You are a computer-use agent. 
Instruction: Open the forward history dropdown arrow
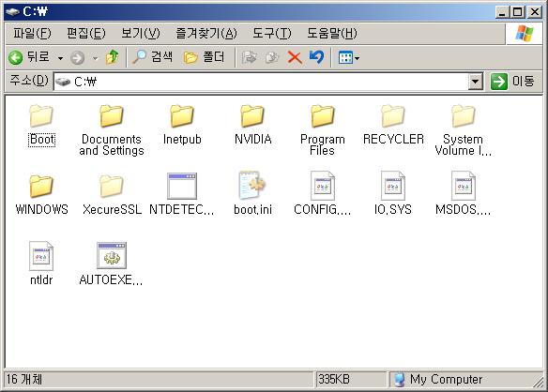95,58
